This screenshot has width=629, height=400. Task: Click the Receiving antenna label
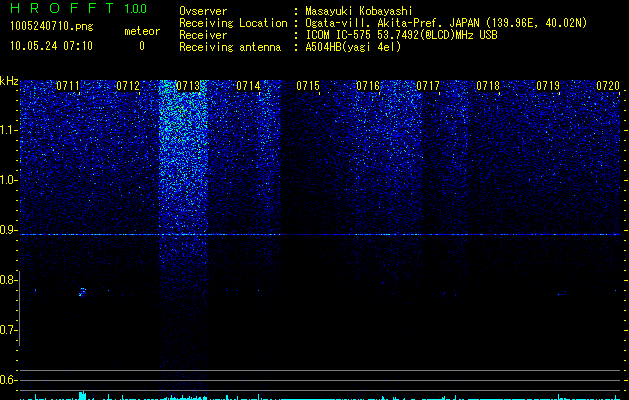tap(230, 47)
